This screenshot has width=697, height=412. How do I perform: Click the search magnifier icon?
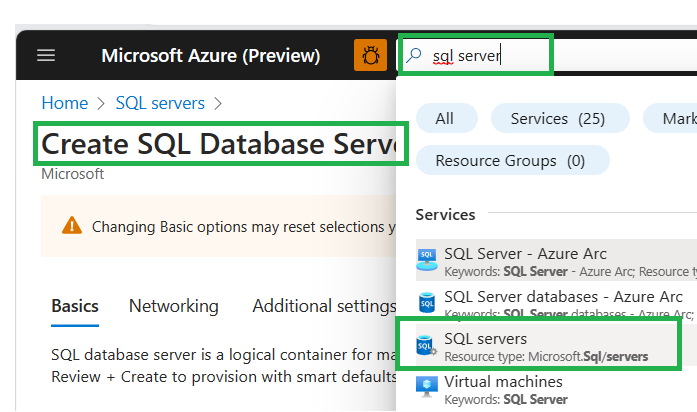tap(413, 56)
